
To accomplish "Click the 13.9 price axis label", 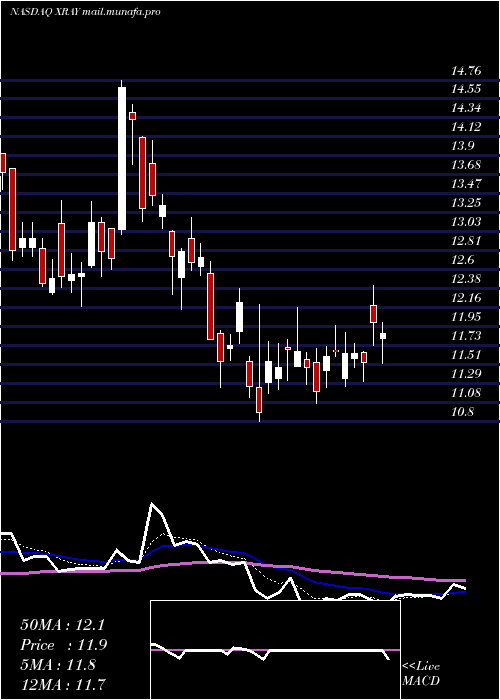I will tap(463, 146).
